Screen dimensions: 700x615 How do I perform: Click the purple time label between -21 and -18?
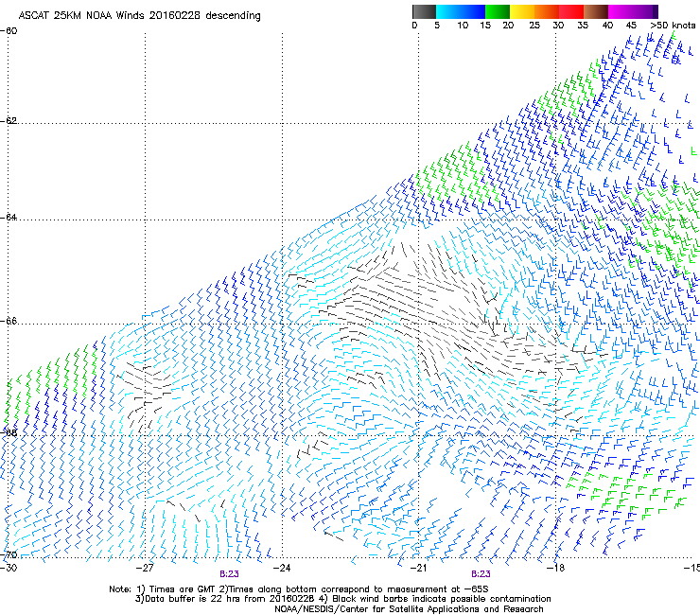[481, 574]
